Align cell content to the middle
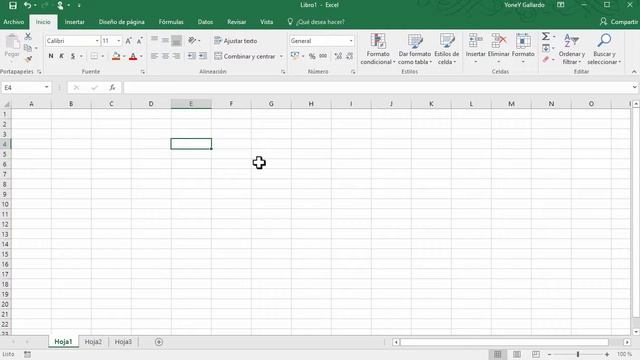 [165, 40]
